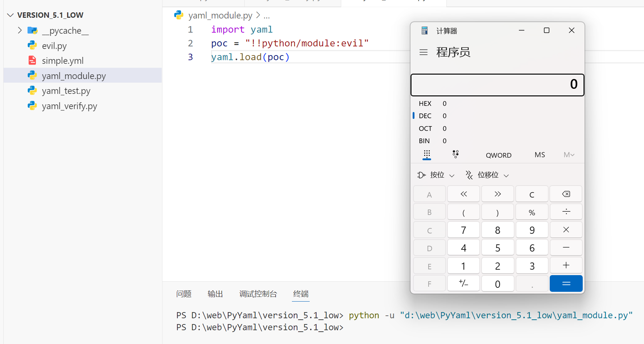This screenshot has width=644, height=344.
Task: Click the YAML file icon beside simple.yml
Action: (x=32, y=60)
